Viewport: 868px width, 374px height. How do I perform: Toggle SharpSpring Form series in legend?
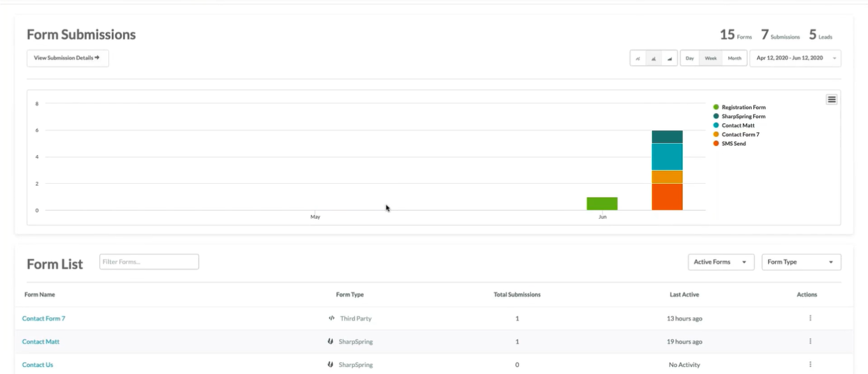tap(743, 116)
